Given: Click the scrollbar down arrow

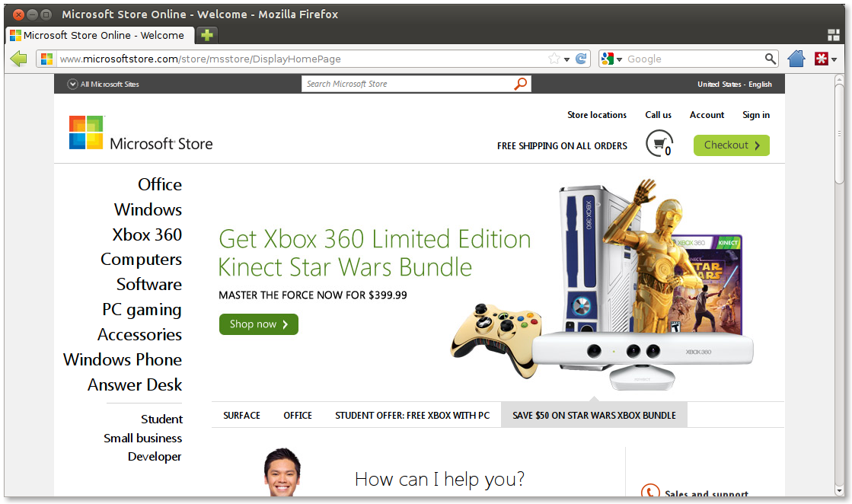Looking at the screenshot, I should click(840, 490).
